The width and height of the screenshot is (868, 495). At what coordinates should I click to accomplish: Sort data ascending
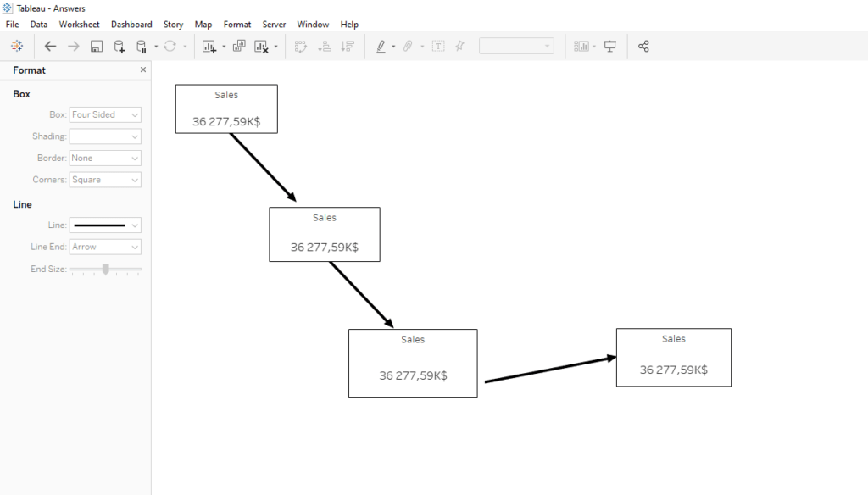click(323, 46)
